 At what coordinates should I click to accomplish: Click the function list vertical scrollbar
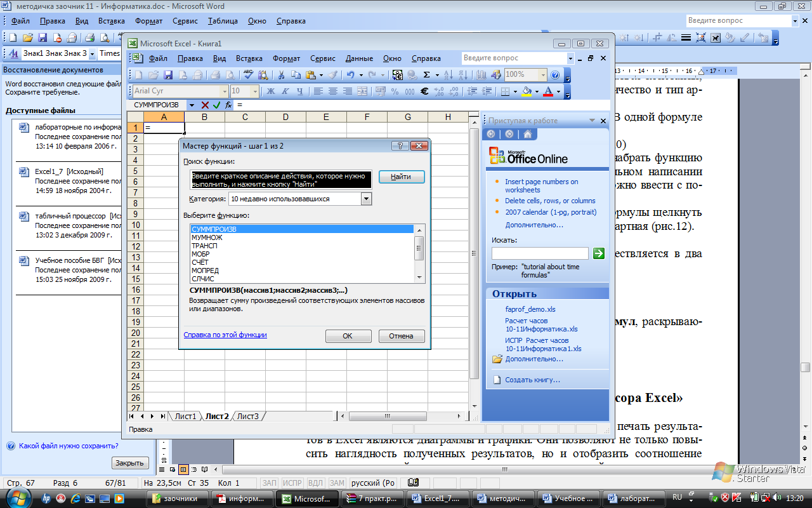(x=419, y=253)
